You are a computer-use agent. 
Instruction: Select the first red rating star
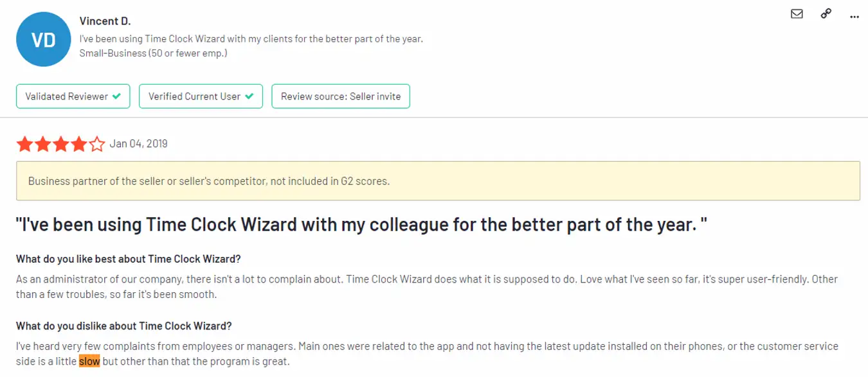[x=26, y=144]
